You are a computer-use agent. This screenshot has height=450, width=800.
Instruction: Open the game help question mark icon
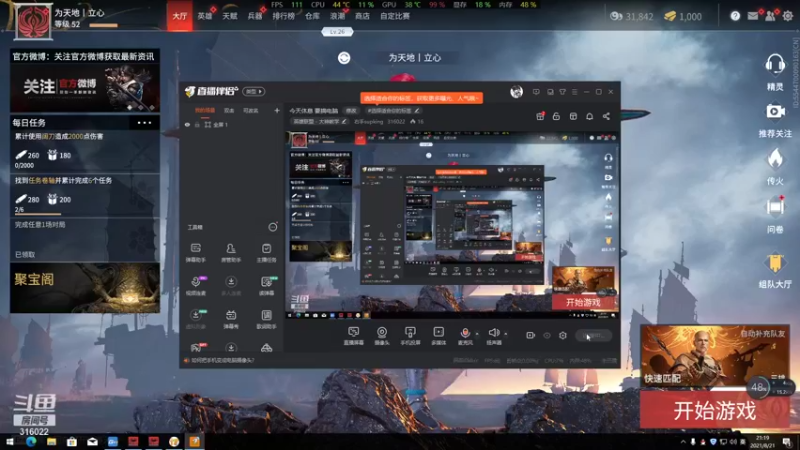(735, 16)
